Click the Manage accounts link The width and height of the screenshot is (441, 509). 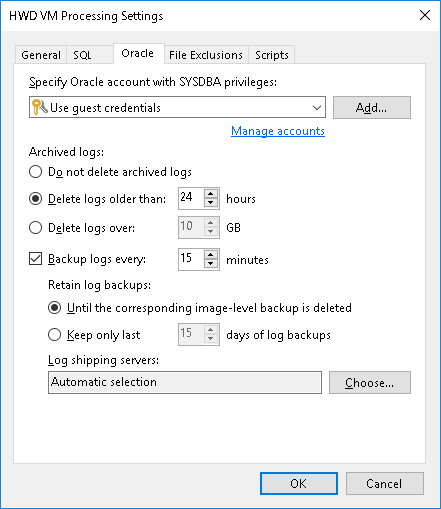point(278,131)
